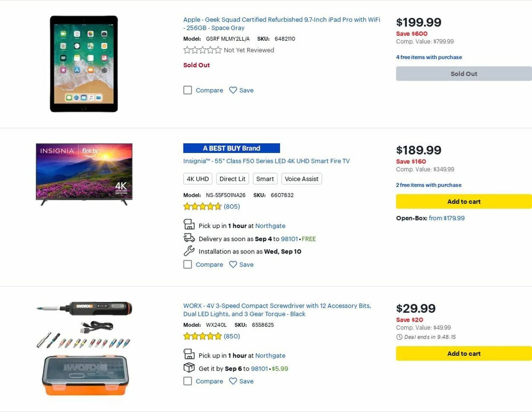Image resolution: width=532 pixels, height=412 pixels.
Task: Click the star rating for Insignia TV
Action: [x=202, y=207]
